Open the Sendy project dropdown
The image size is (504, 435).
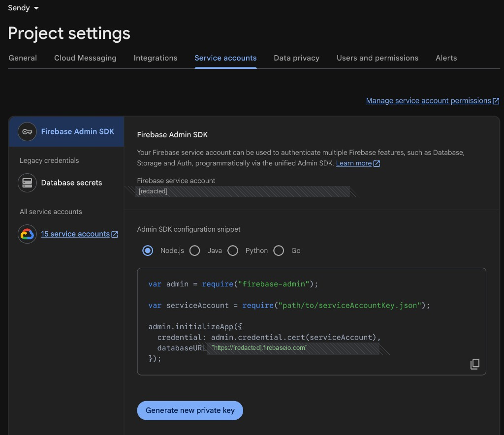coord(23,8)
